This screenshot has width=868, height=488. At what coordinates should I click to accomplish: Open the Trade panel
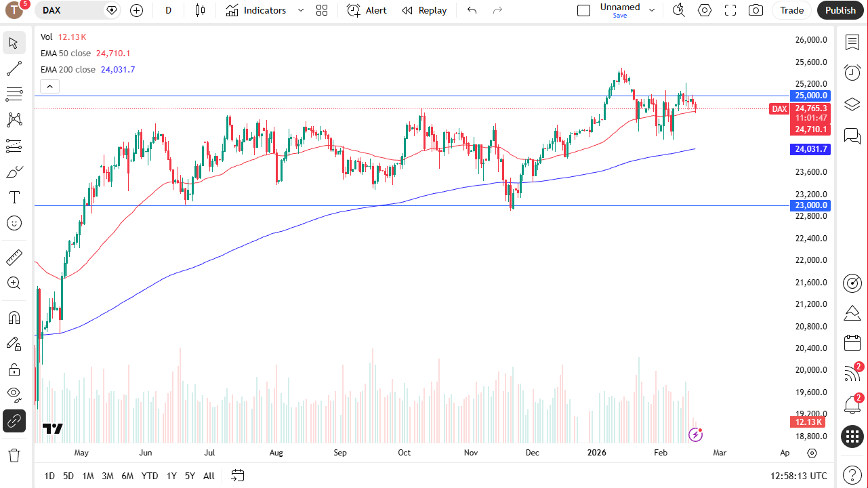(791, 10)
